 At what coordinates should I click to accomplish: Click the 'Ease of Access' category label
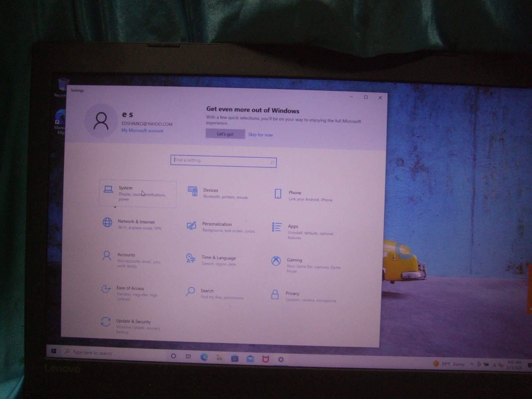(130, 288)
